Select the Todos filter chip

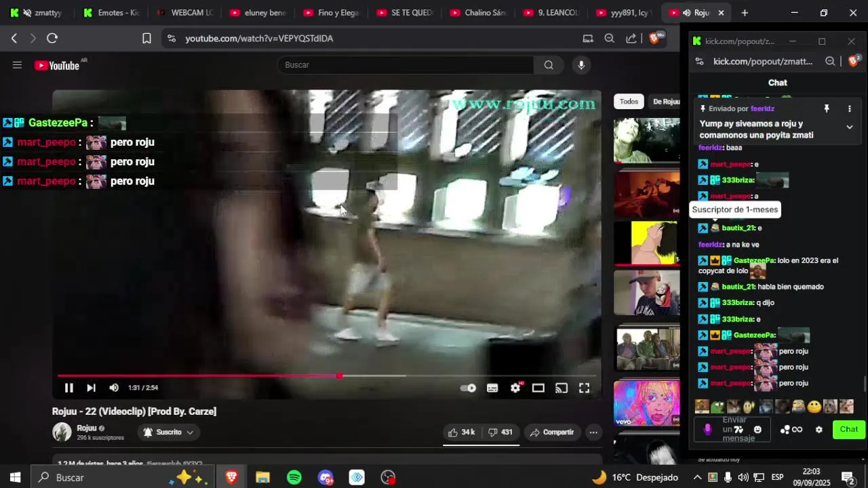point(629,102)
